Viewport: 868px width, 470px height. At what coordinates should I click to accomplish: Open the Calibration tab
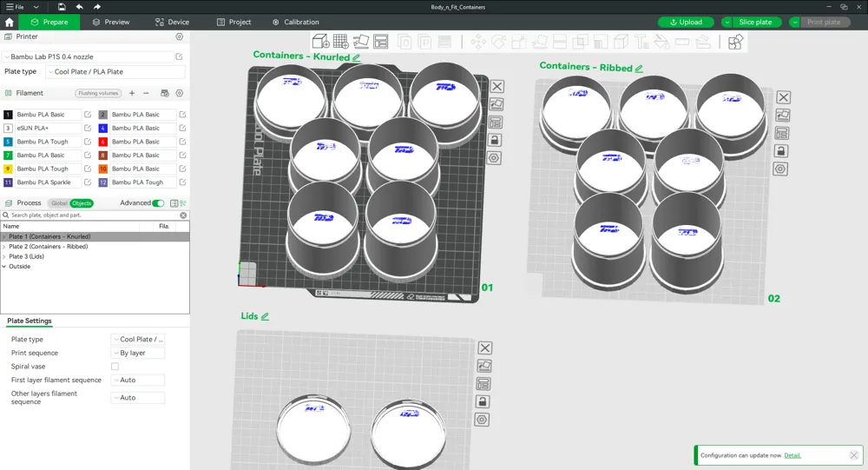pyautogui.click(x=295, y=22)
